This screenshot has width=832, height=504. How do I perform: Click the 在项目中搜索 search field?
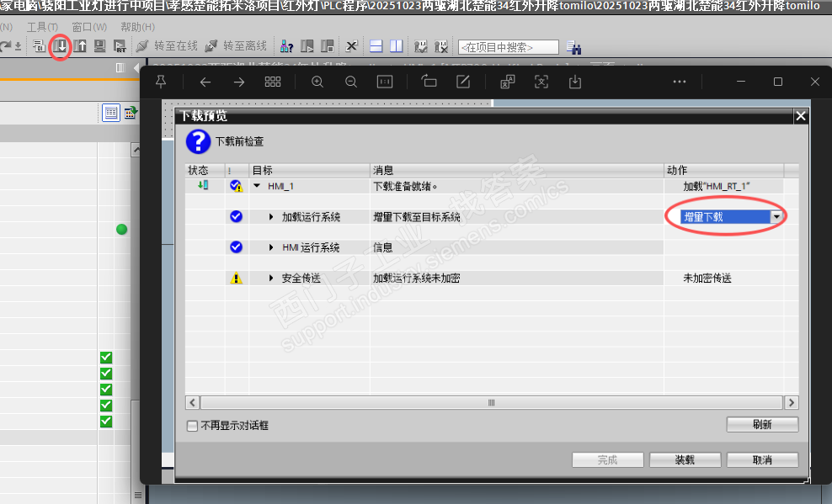[509, 47]
